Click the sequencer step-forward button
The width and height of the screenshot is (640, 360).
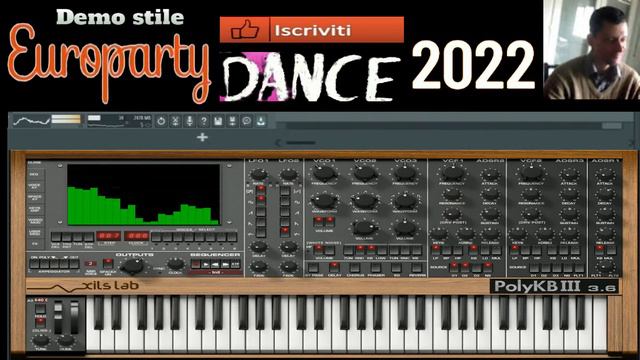point(225,264)
